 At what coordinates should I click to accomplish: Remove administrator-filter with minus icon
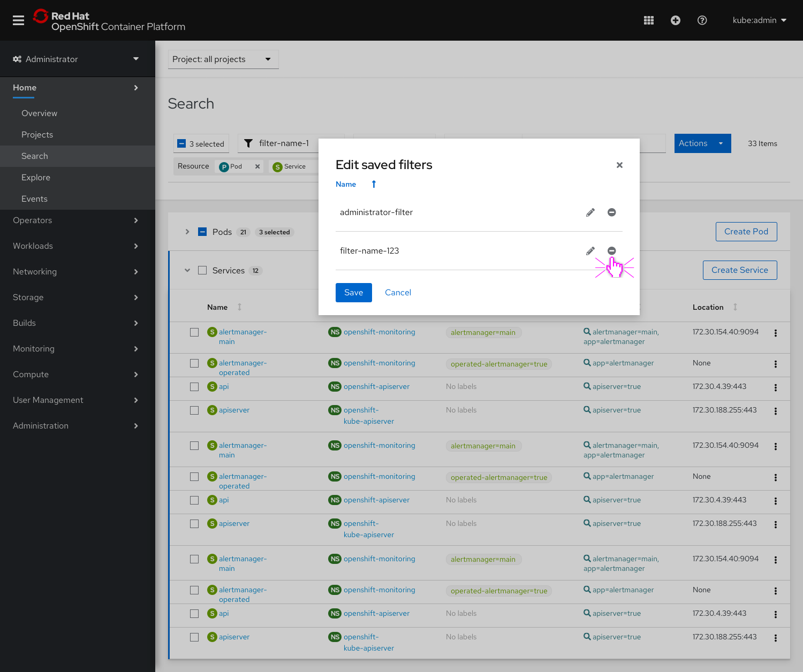click(x=612, y=212)
